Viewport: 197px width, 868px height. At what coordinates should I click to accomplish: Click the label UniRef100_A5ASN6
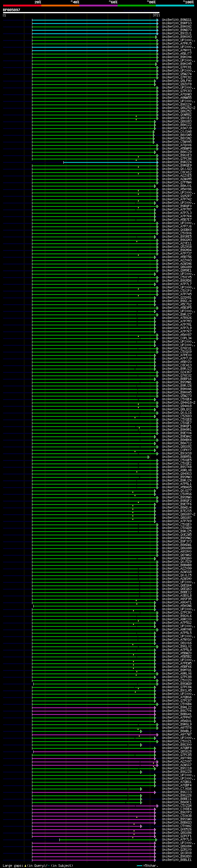point(176,606)
